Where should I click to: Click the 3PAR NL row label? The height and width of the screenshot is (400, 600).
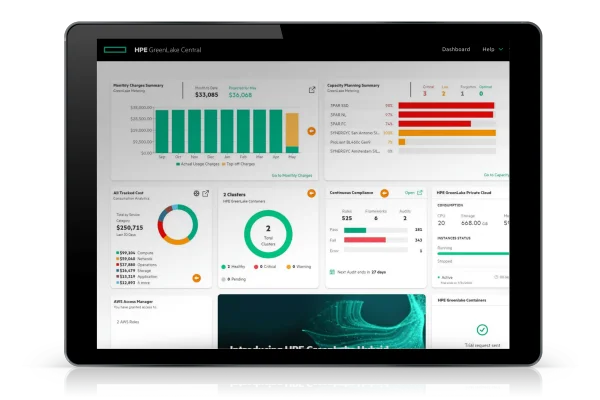tap(338, 115)
